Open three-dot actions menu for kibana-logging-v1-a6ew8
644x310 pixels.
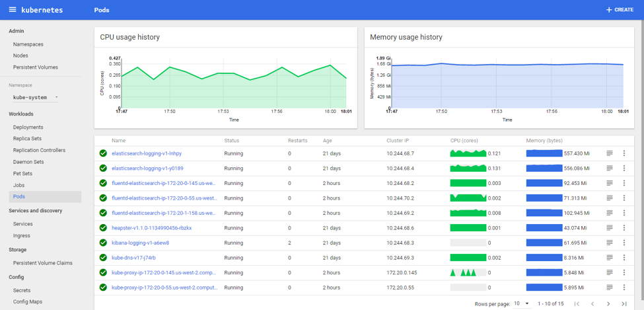click(x=624, y=243)
